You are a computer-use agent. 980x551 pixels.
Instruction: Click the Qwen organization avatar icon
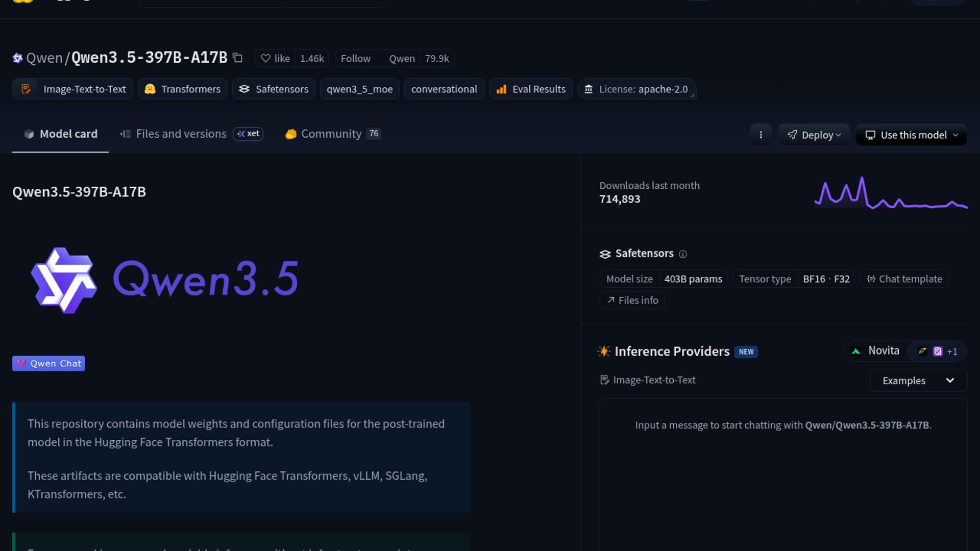coord(17,58)
